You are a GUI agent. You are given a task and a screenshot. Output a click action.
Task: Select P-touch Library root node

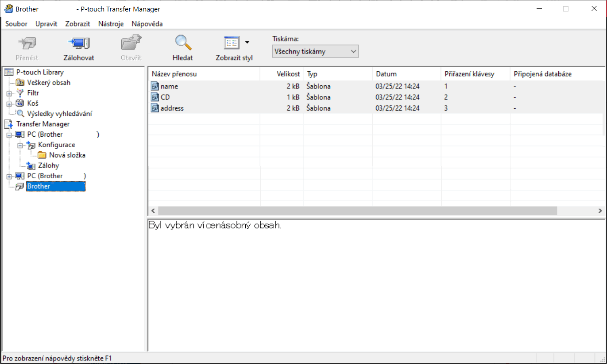(40, 72)
